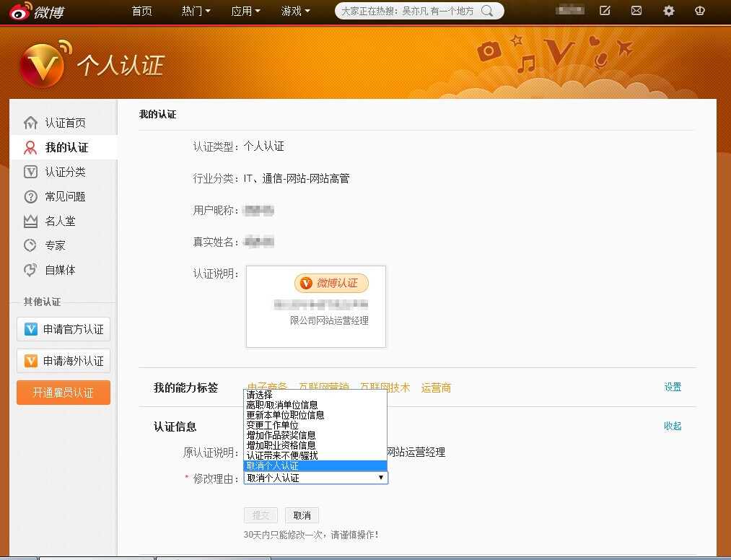Viewport: 731px width, 560px height.
Task: Open the messages envelope icon
Action: coord(636,10)
